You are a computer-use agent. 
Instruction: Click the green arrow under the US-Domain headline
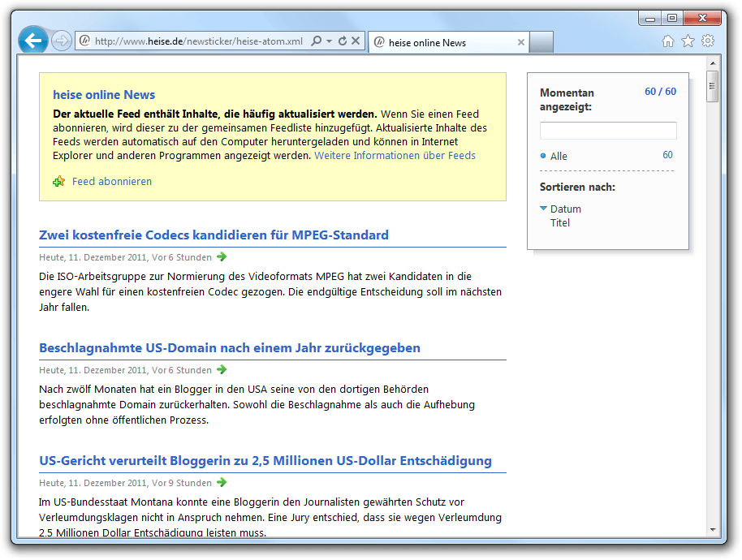click(x=222, y=370)
